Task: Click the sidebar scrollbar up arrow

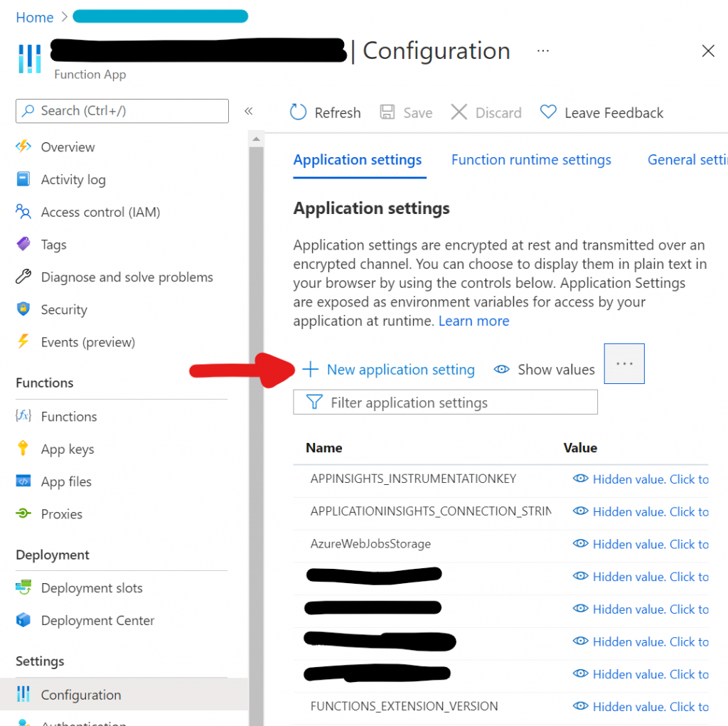Action: pyautogui.click(x=256, y=139)
